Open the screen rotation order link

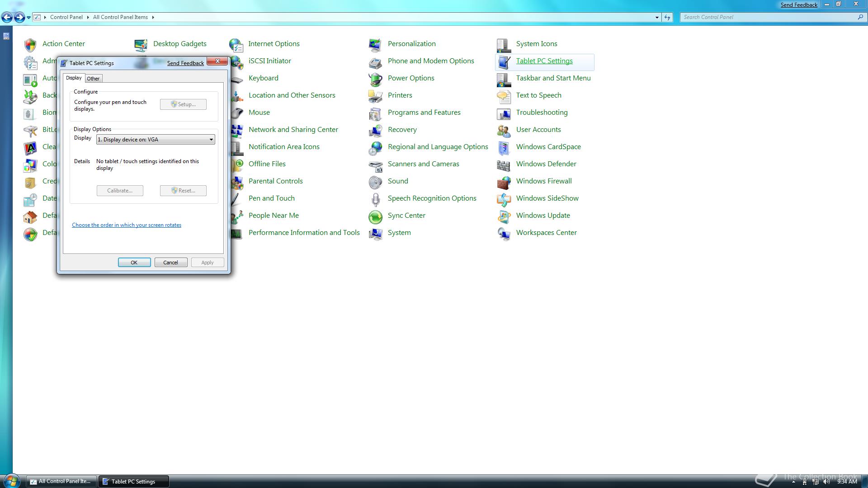pyautogui.click(x=127, y=225)
